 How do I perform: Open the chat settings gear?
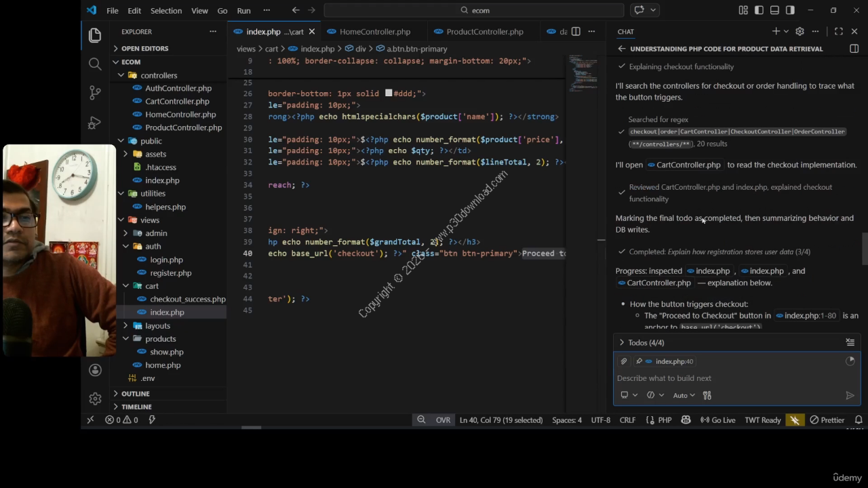[800, 31]
